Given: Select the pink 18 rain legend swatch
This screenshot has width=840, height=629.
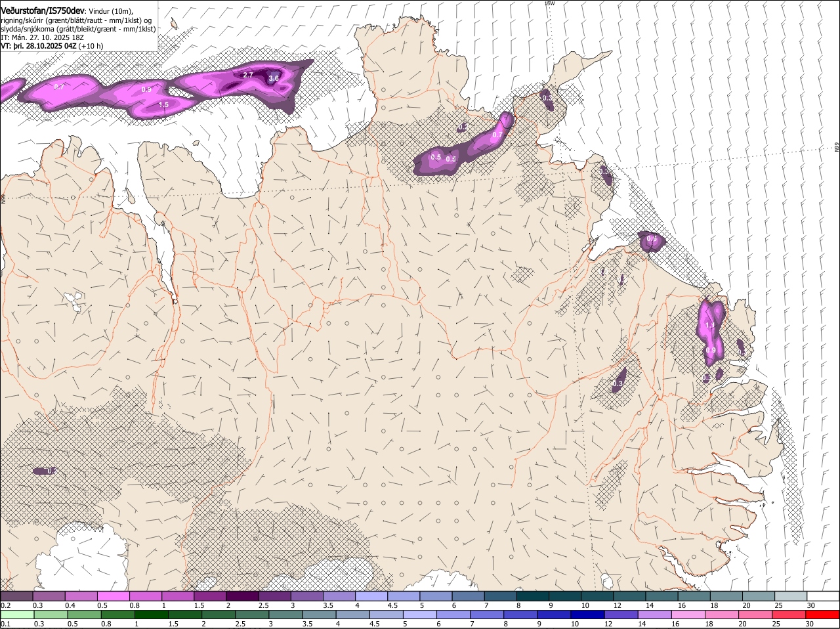Looking at the screenshot, I should [722, 615].
